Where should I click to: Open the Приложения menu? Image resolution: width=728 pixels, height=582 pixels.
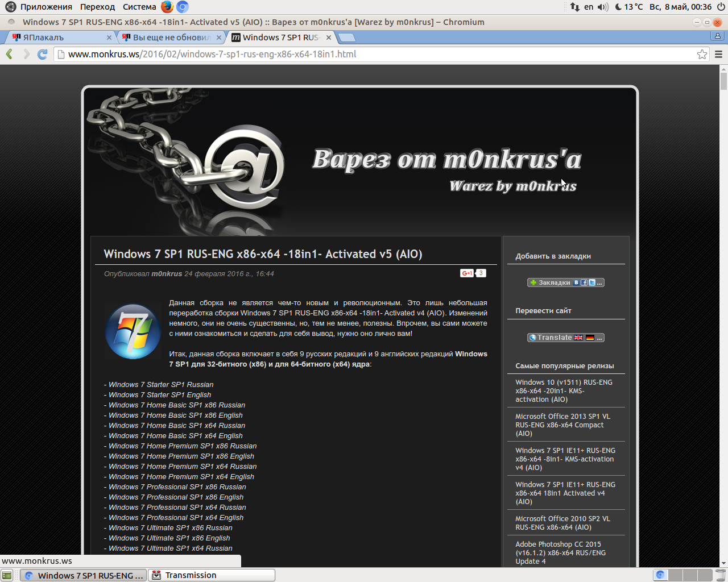46,7
